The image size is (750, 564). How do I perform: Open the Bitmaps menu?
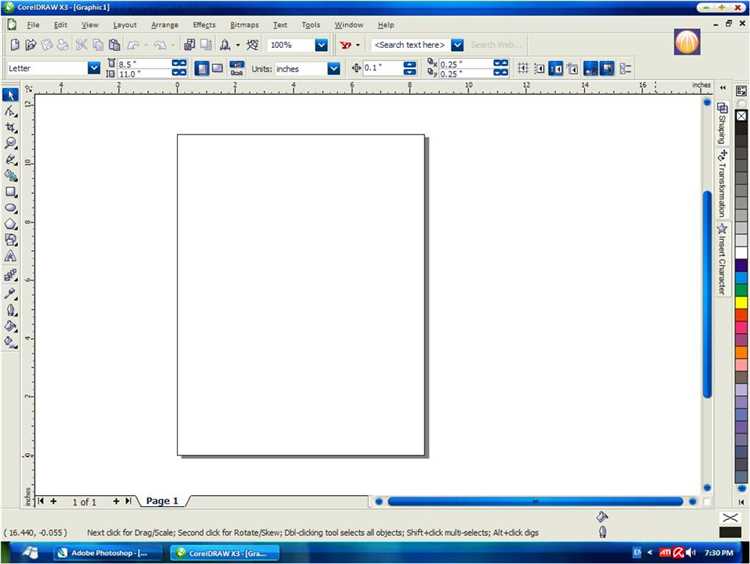pos(244,24)
